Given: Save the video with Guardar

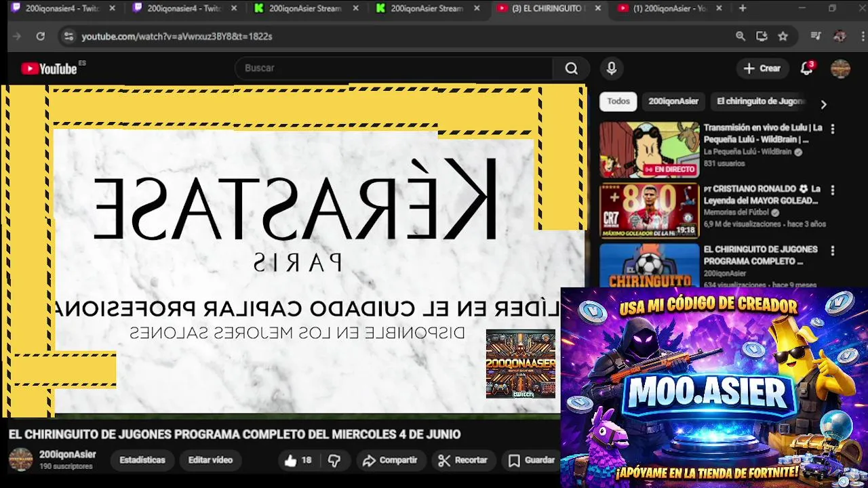Looking at the screenshot, I should pyautogui.click(x=532, y=460).
